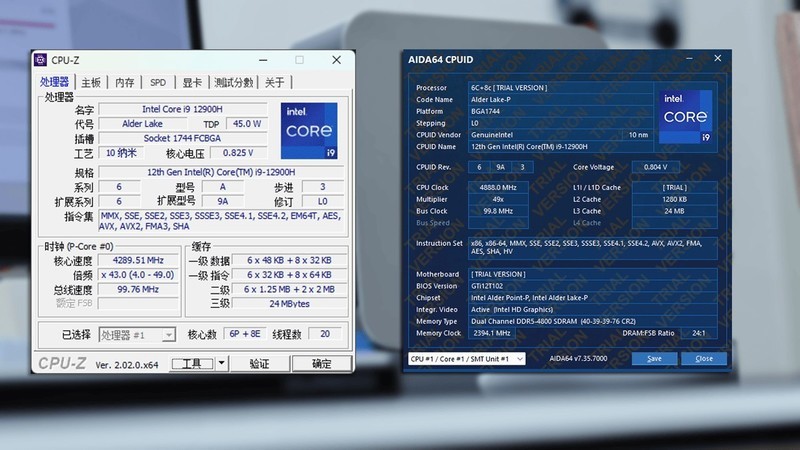Expand the 处理器 #1 selection dropdown

pyautogui.click(x=168, y=335)
